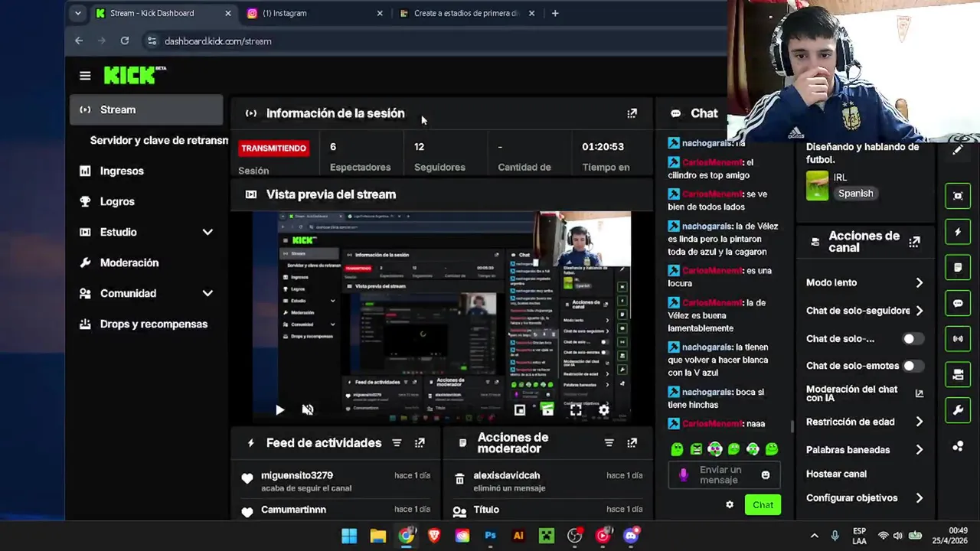Image resolution: width=980 pixels, height=551 pixels.
Task: Expand the Comunidad sidebar section
Action: point(207,293)
